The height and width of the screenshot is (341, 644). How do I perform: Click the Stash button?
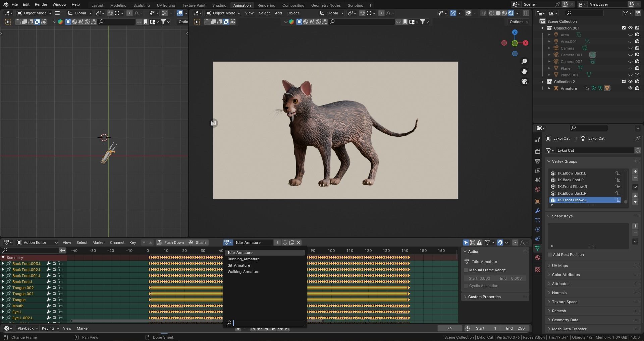coord(198,243)
